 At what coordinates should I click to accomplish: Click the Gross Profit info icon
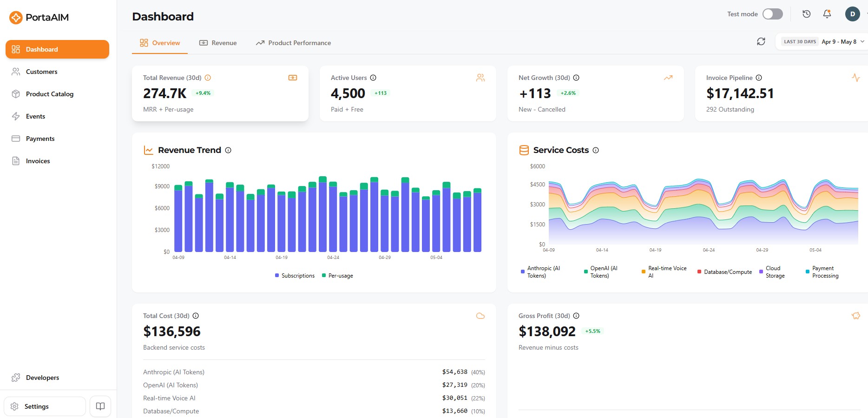[576, 316]
